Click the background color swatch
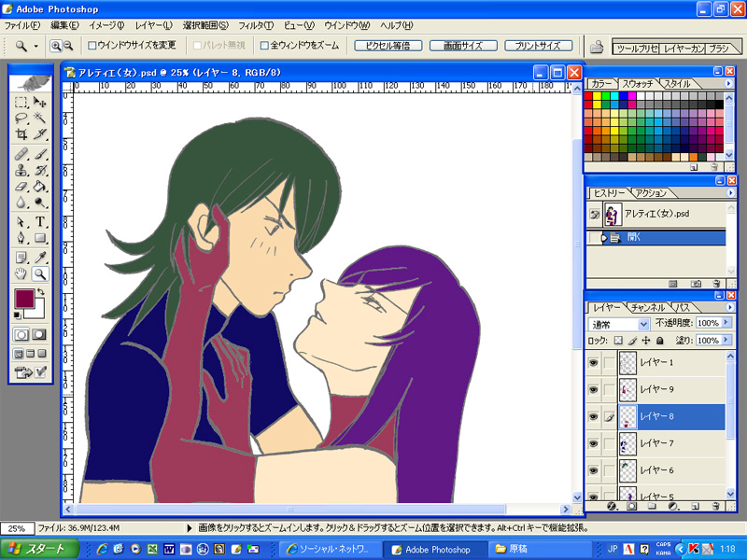747x560 pixels. (x=39, y=313)
